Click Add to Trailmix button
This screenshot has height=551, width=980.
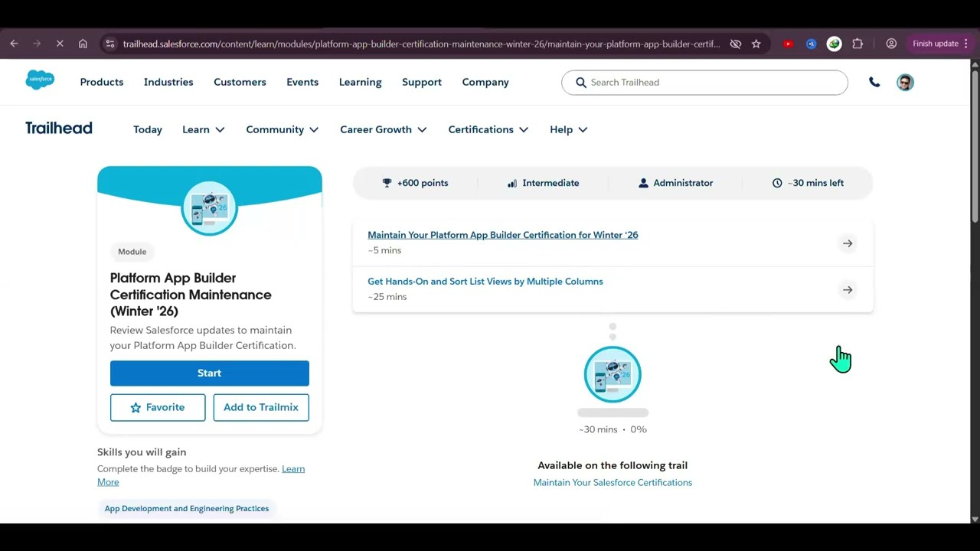tap(261, 407)
